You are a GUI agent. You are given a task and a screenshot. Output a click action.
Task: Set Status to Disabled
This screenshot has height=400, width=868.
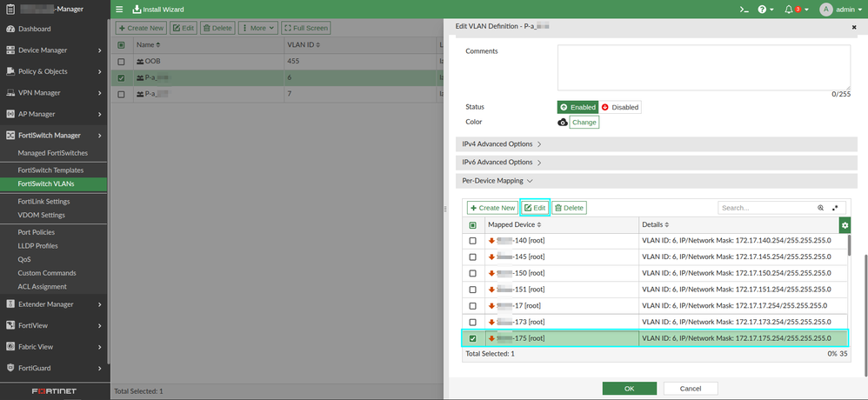(619, 107)
